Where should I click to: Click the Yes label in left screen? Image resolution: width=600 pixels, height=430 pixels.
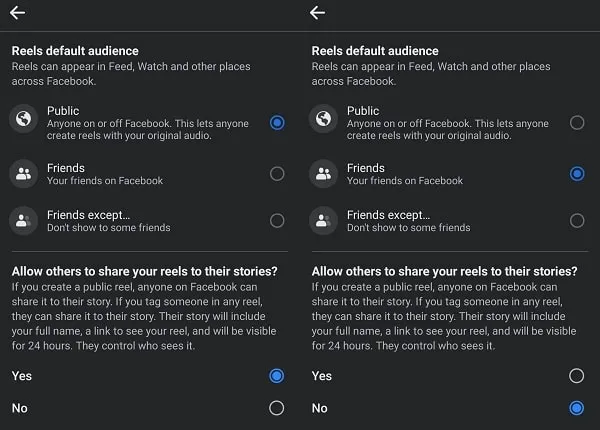(22, 376)
